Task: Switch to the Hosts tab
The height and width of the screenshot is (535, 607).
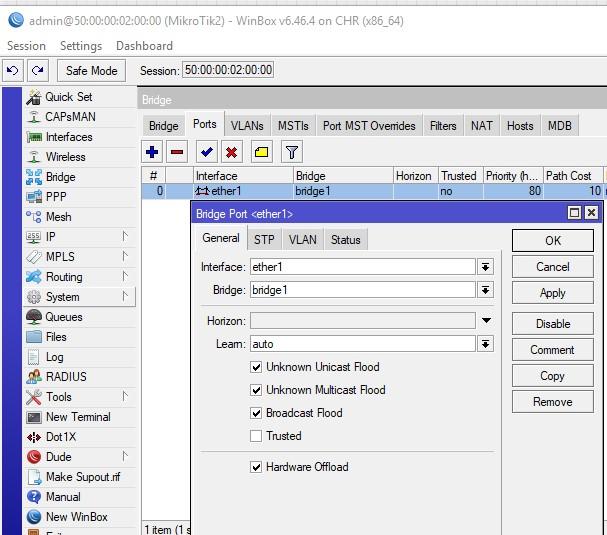Action: (520, 126)
